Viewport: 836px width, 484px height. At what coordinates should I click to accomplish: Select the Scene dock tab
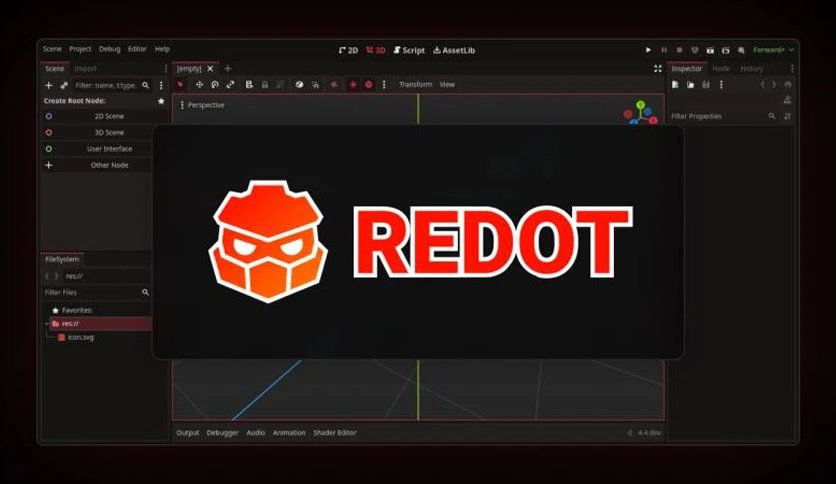click(x=54, y=69)
